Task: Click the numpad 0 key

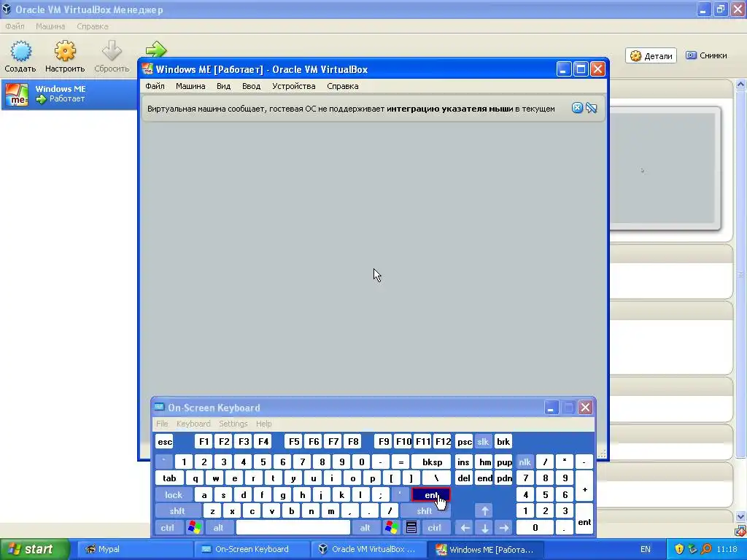Action: 535,528
